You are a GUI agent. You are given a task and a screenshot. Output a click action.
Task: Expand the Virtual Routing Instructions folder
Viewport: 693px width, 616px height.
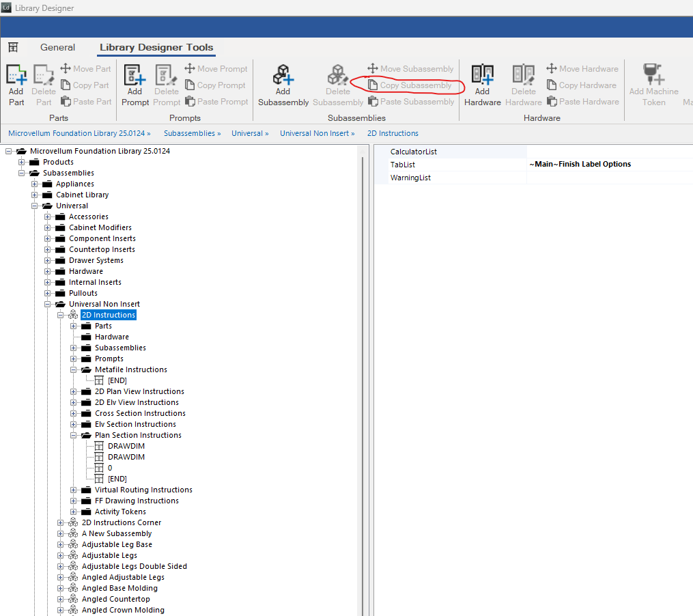coord(73,490)
